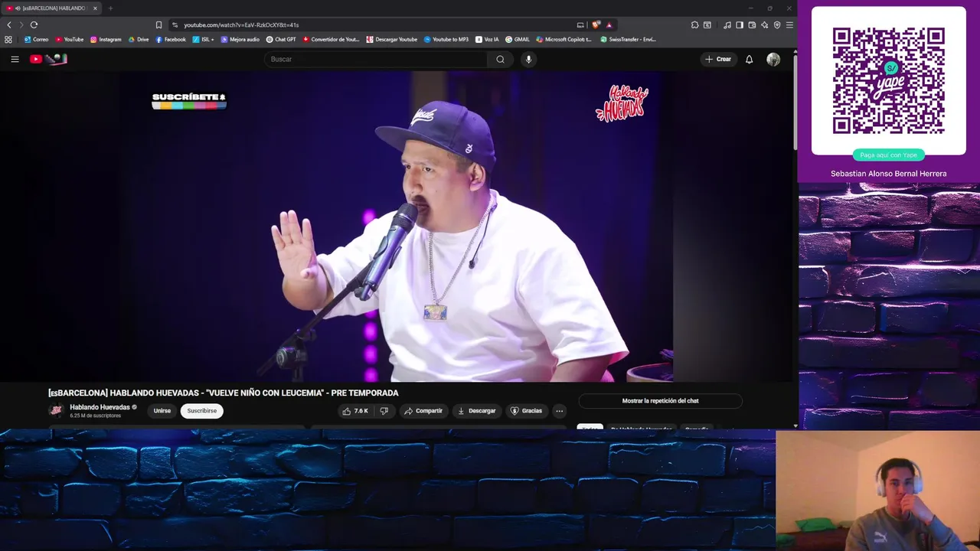Click Brave Shields lion icon
The width and height of the screenshot is (980, 551).
pyautogui.click(x=596, y=24)
